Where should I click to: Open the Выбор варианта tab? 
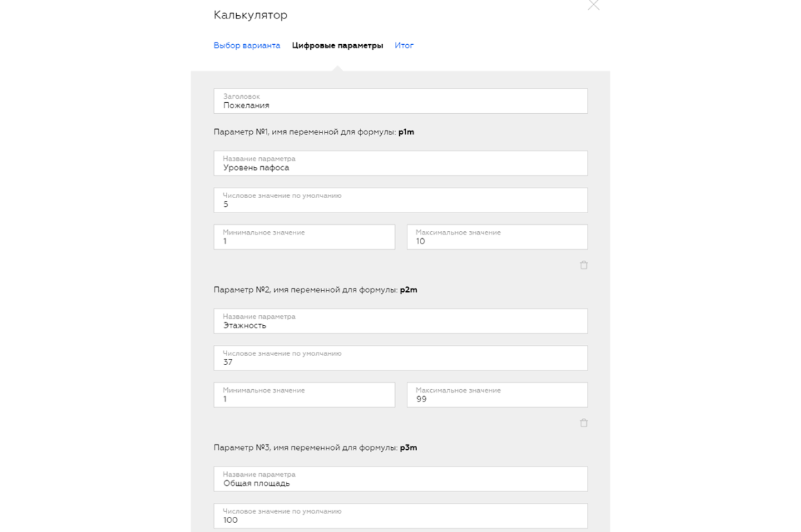click(x=247, y=46)
